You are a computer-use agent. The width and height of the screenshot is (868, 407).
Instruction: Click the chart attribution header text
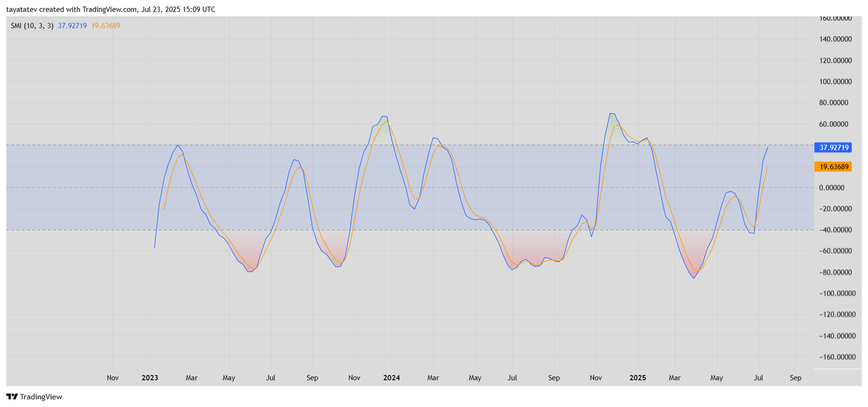point(111,9)
